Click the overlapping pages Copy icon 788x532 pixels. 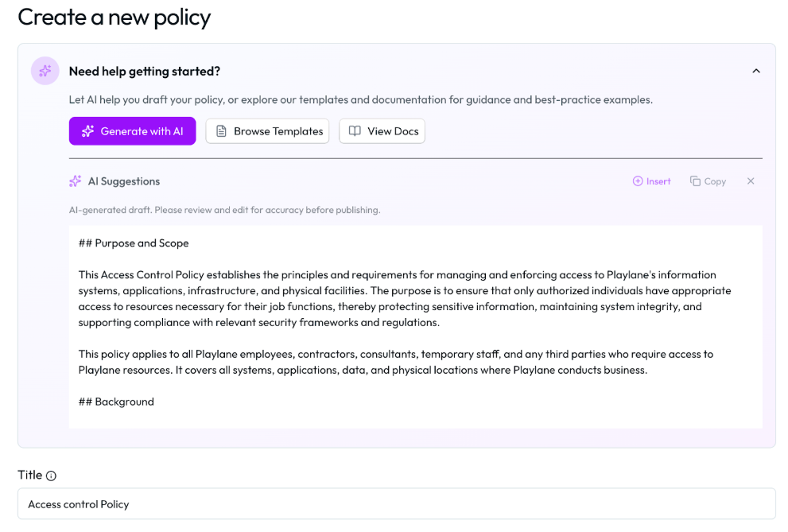click(695, 181)
